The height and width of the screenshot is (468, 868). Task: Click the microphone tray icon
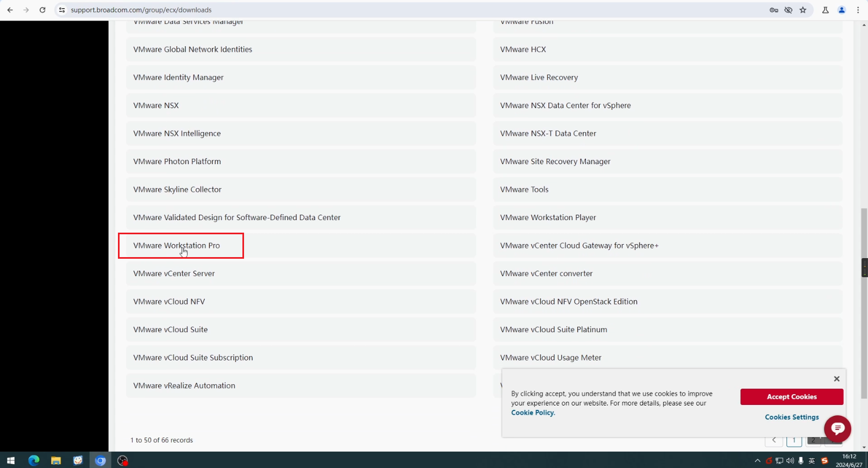coord(801,461)
